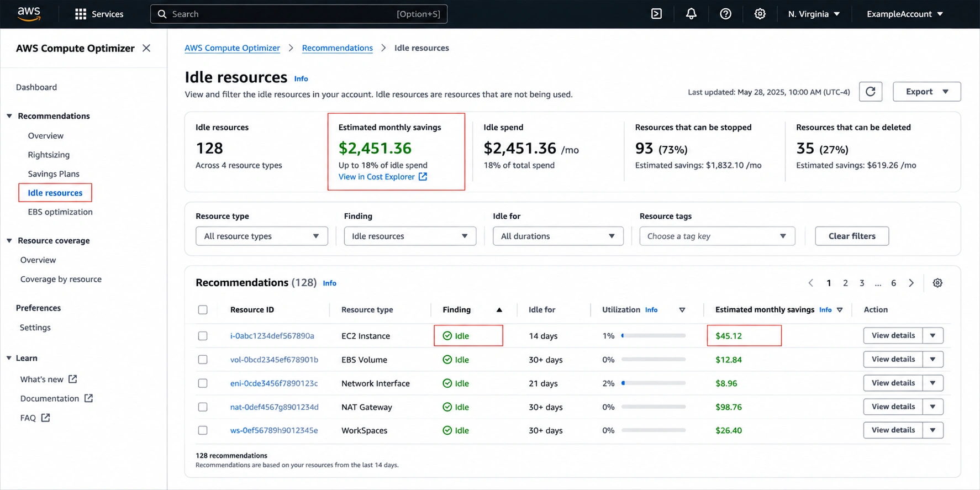The height and width of the screenshot is (490, 980).
Task: Sort by Estimated monthly savings arrow
Action: (840, 310)
